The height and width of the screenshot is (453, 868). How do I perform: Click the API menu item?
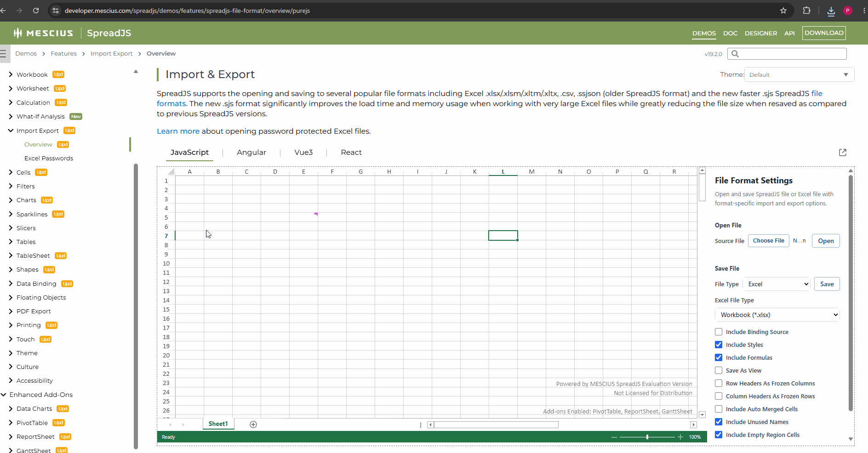click(x=789, y=33)
